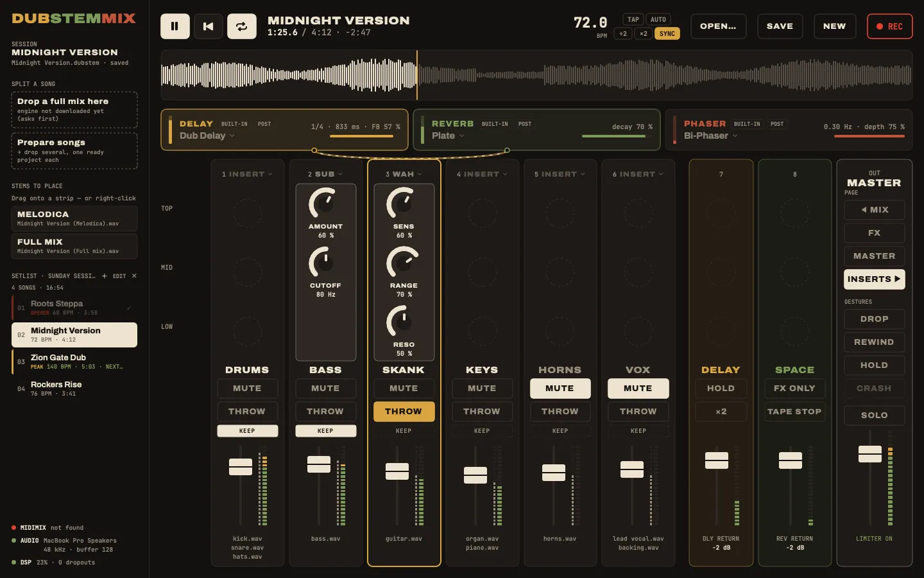Double the tempo with ×2 BPM button
This screenshot has width=924, height=578.
click(643, 33)
